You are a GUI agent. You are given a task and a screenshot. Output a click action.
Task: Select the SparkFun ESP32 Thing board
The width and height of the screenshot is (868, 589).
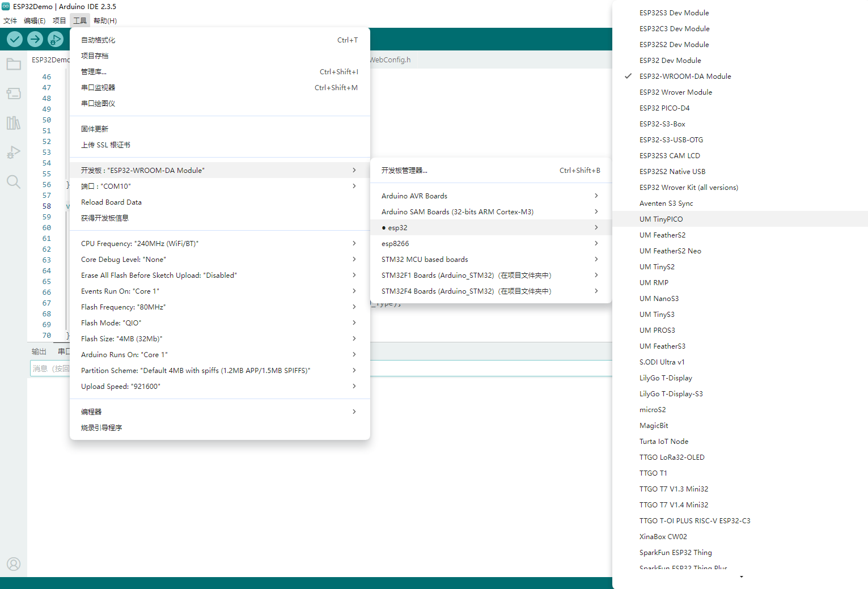(x=740, y=552)
